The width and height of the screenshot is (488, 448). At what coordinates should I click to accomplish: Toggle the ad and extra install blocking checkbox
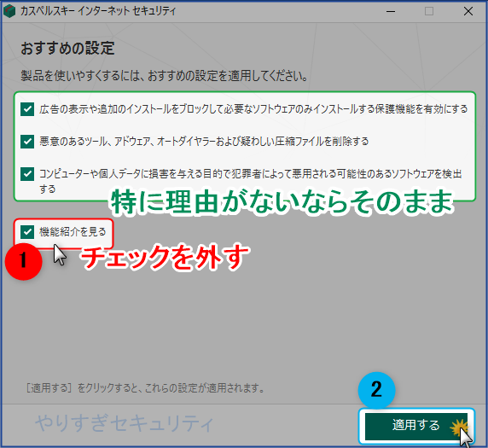tap(27, 109)
